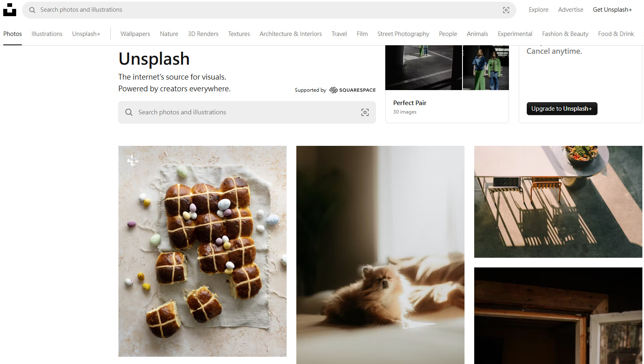Click the visual search icon in hero search box
644x364 pixels.
365,112
